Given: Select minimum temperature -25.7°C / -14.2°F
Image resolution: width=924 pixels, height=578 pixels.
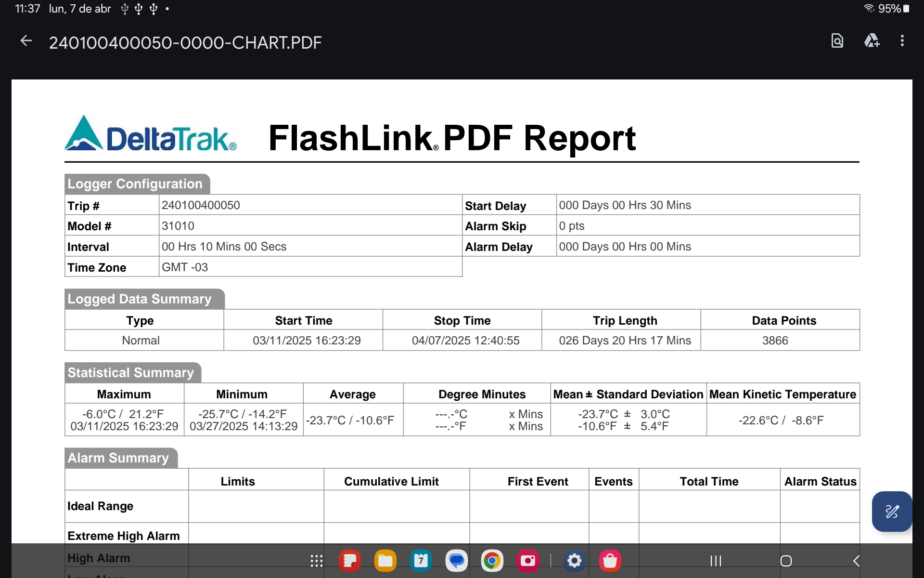Looking at the screenshot, I should (x=242, y=414).
